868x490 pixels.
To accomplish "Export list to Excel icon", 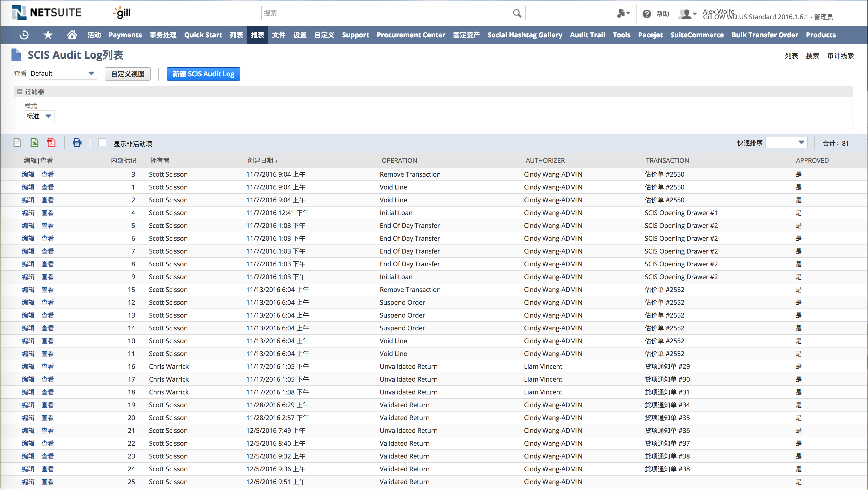I will (x=34, y=143).
